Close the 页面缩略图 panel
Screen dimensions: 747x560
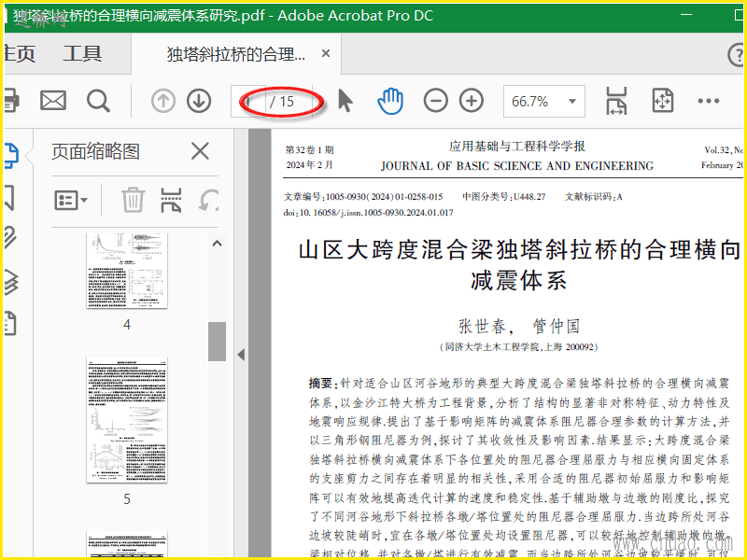coord(200,151)
